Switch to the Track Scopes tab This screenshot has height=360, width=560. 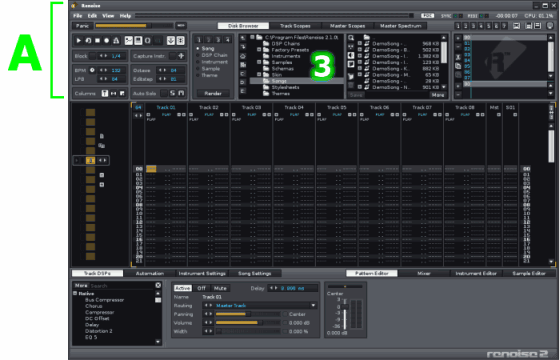(295, 26)
